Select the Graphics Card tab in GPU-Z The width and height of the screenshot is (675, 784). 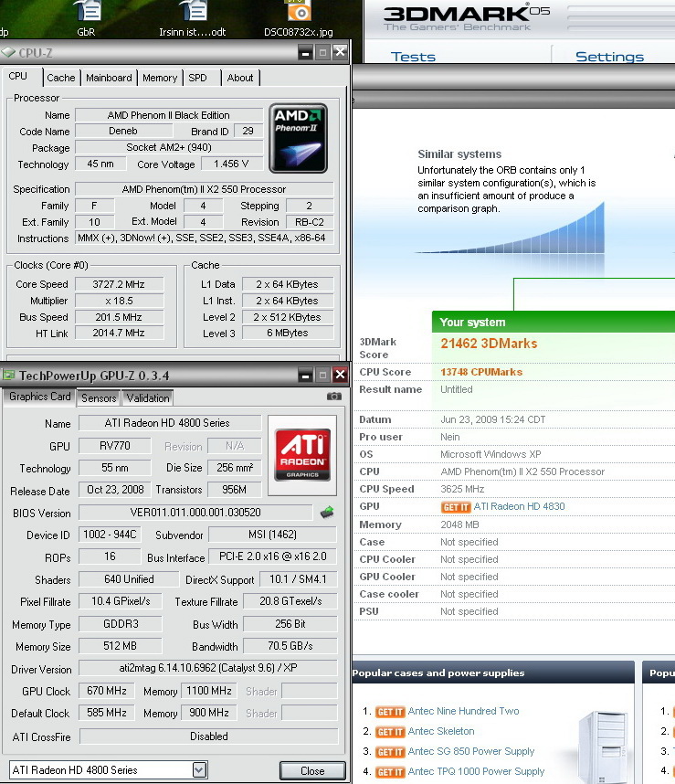click(x=40, y=397)
